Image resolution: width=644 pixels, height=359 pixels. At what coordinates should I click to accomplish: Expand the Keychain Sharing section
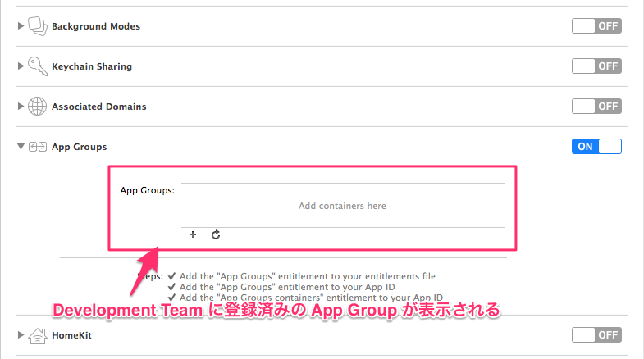tap(21, 66)
